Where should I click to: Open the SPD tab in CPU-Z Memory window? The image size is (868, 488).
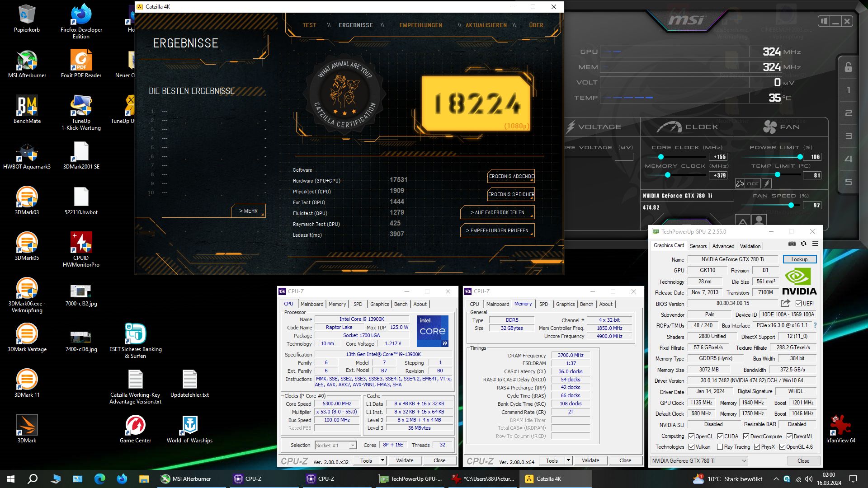[x=543, y=304]
